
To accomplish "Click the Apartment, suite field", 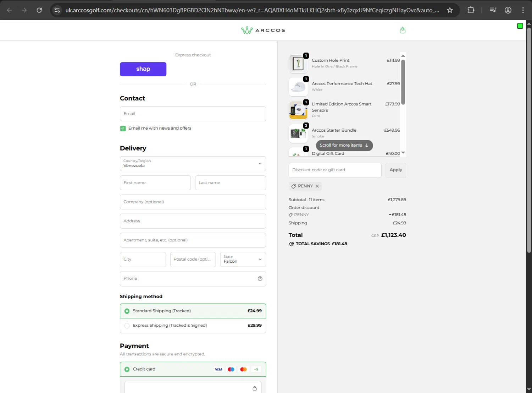I will [193, 240].
